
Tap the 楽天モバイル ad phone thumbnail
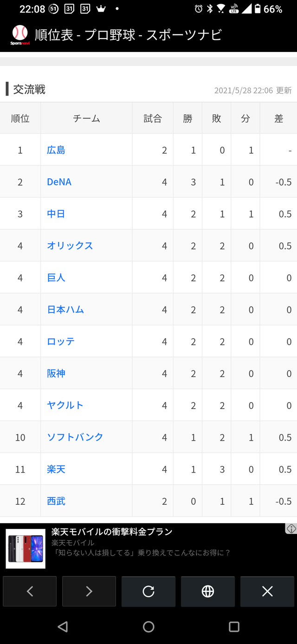click(26, 549)
